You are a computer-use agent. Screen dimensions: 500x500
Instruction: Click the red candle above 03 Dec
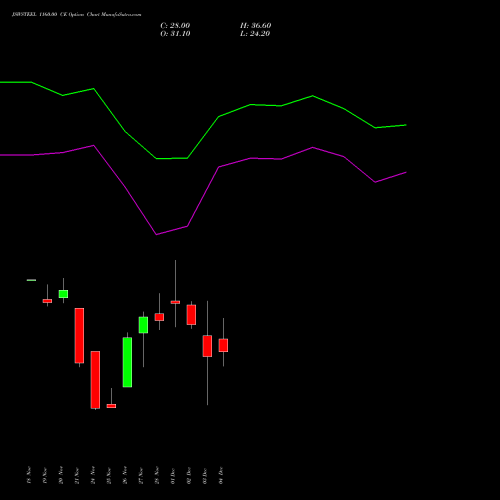pyautogui.click(x=207, y=346)
